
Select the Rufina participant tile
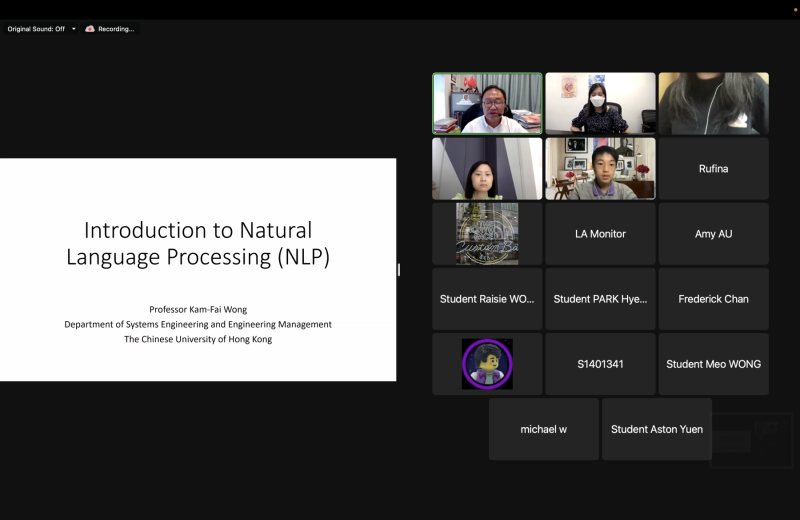(714, 168)
